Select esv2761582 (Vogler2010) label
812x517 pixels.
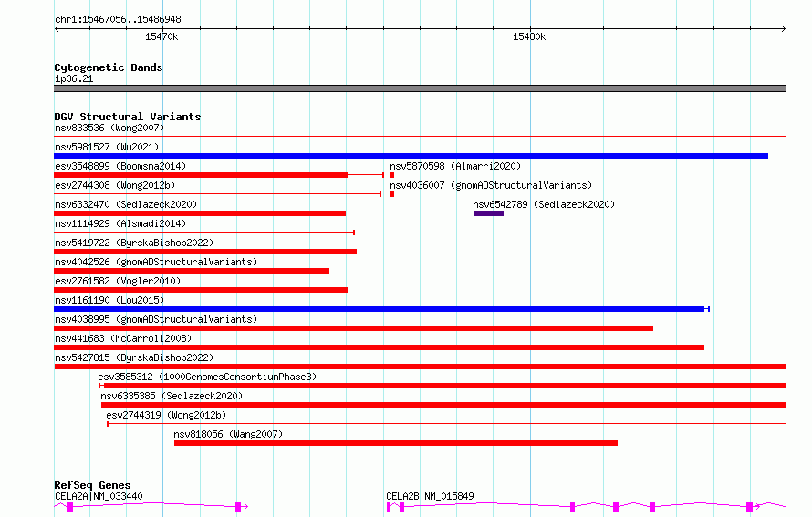click(x=118, y=281)
